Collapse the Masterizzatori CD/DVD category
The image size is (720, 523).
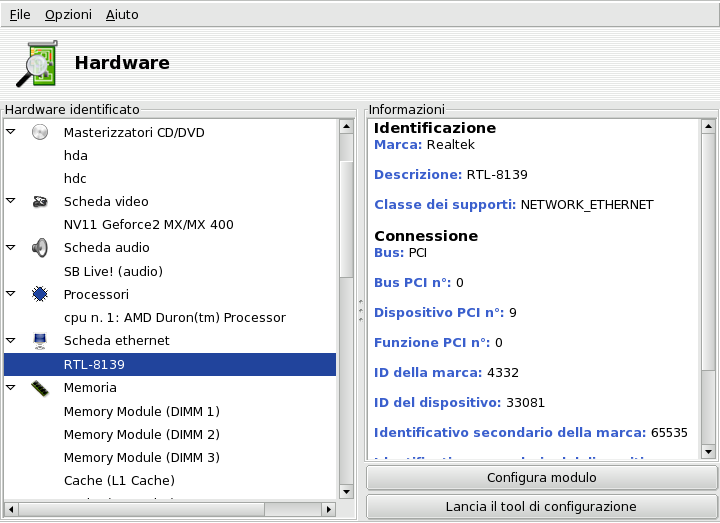[x=11, y=132]
